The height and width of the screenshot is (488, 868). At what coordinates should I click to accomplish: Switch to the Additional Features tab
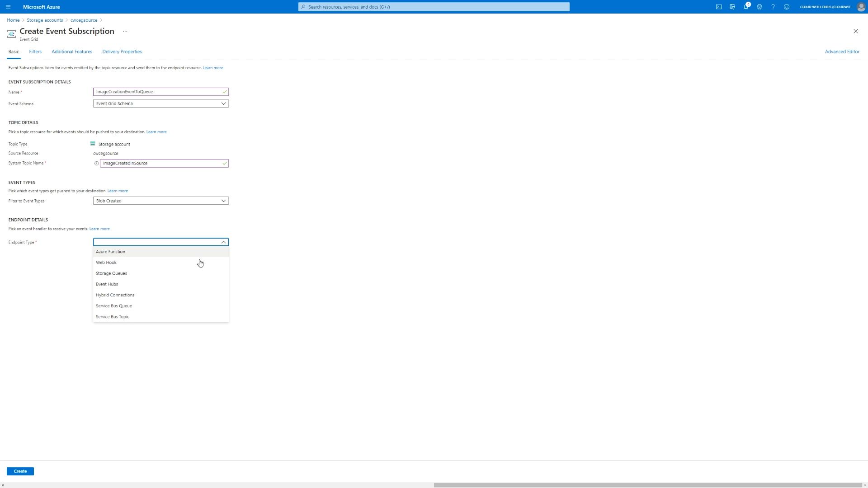pyautogui.click(x=71, y=52)
